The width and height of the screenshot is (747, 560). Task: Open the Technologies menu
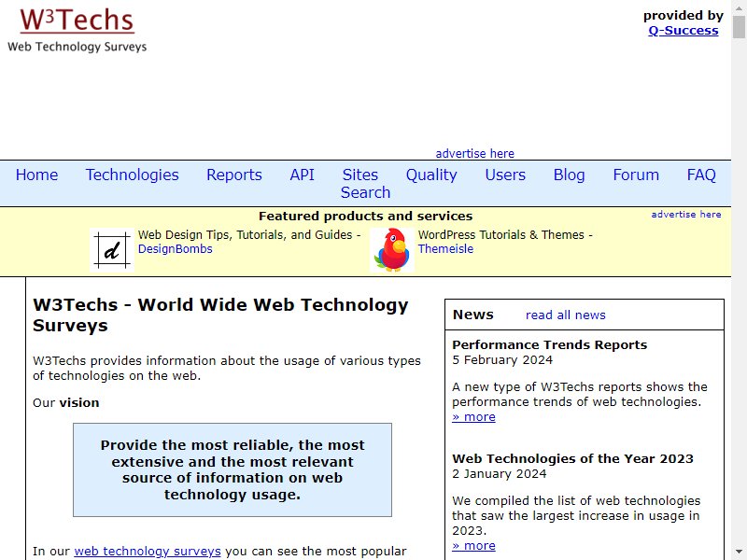click(132, 175)
